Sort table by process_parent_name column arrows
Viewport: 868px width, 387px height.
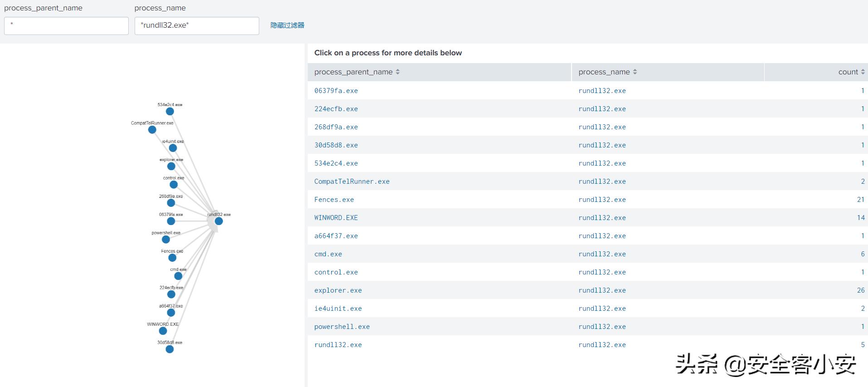pos(398,72)
